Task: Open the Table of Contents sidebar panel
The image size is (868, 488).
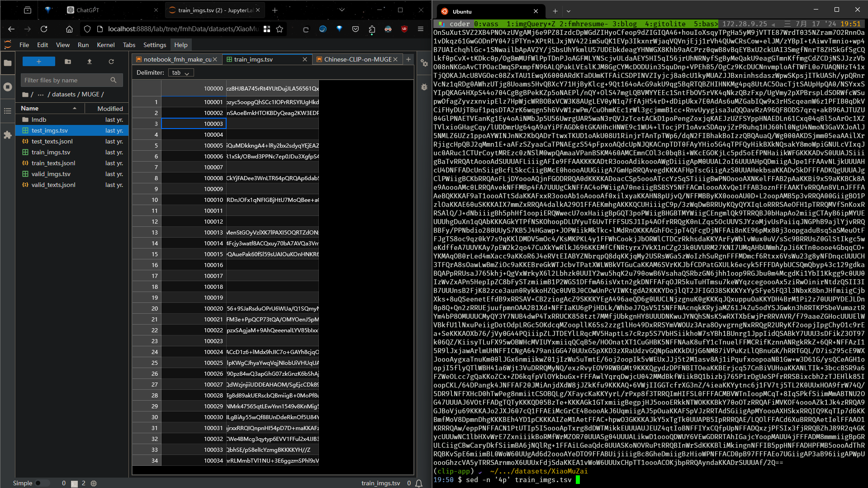Action: (8, 111)
